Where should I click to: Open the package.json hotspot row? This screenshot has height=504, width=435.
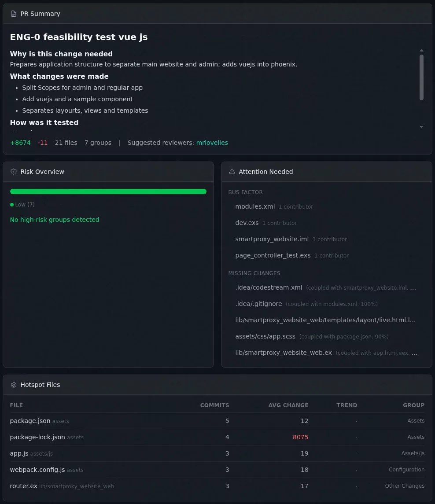(30, 421)
